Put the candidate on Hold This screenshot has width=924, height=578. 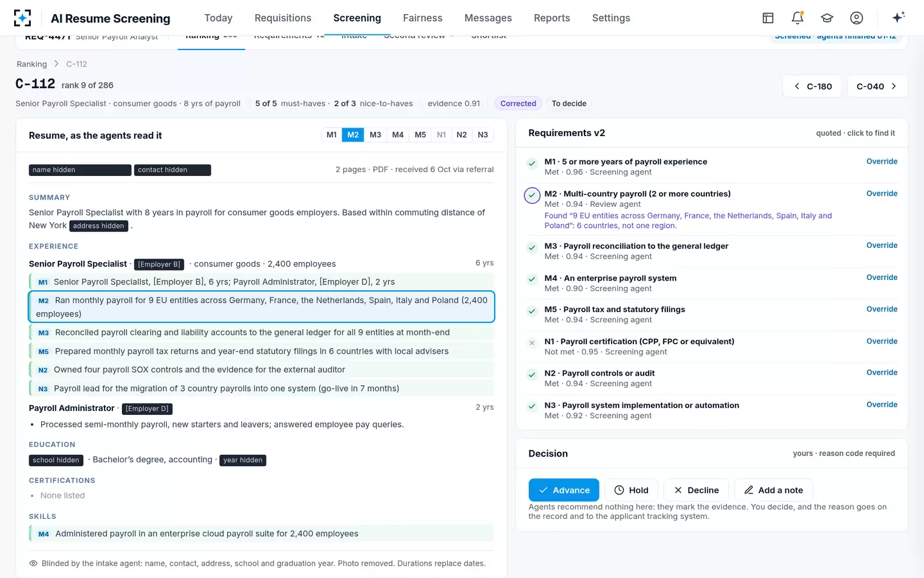pos(631,490)
